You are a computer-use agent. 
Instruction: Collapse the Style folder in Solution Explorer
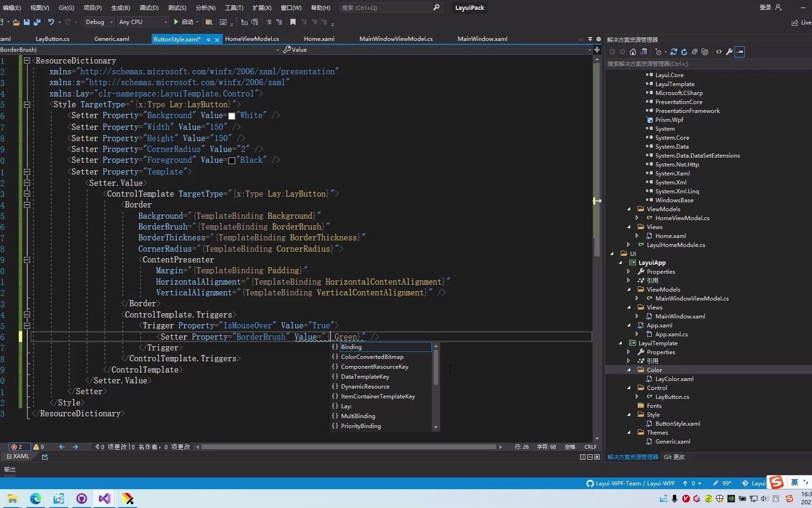pos(629,414)
